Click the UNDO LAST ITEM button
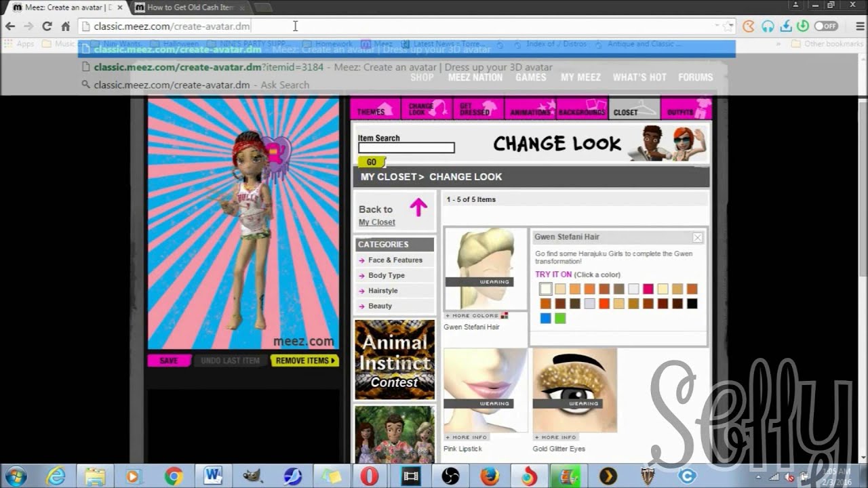This screenshot has height=488, width=868. 230,361
